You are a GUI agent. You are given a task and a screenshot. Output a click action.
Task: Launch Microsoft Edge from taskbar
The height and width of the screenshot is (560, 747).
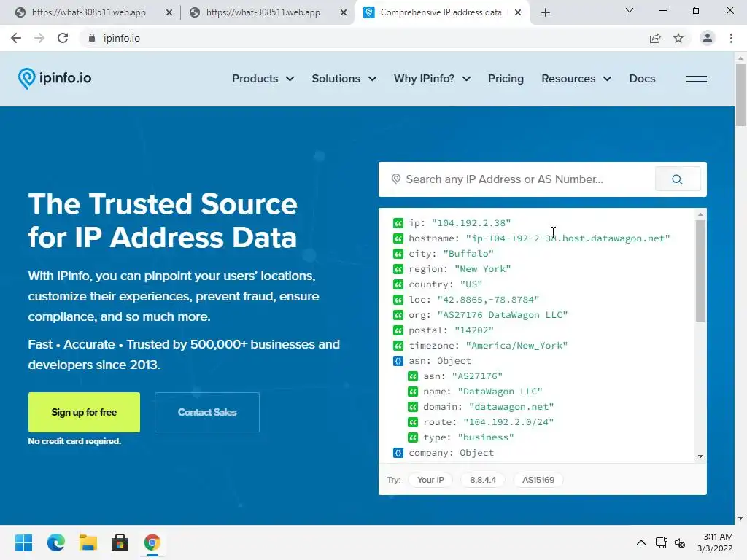click(x=56, y=542)
